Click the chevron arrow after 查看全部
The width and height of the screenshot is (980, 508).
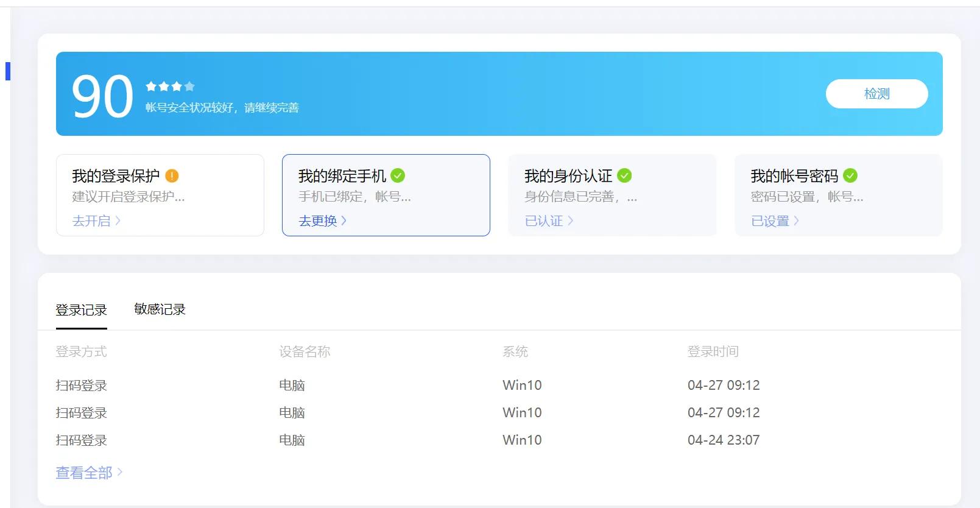pos(120,472)
